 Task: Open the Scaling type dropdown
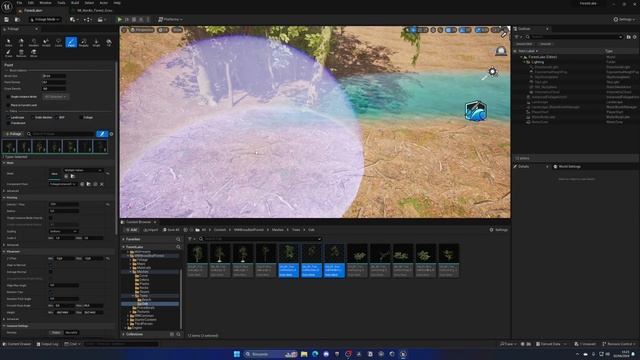point(63,231)
